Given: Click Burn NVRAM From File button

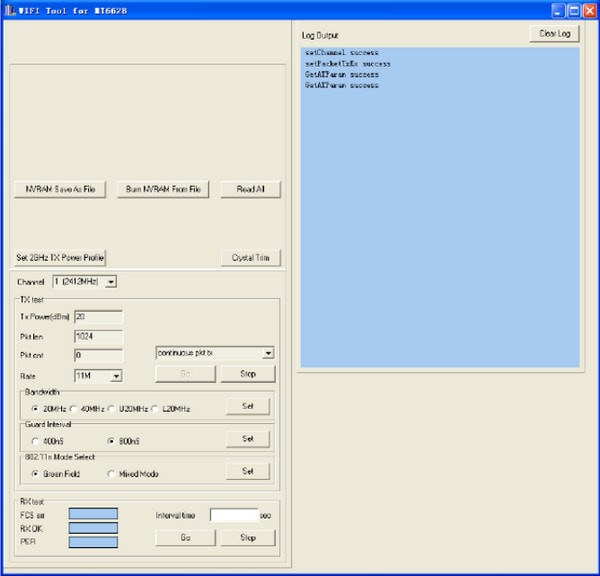Looking at the screenshot, I should click(x=163, y=189).
